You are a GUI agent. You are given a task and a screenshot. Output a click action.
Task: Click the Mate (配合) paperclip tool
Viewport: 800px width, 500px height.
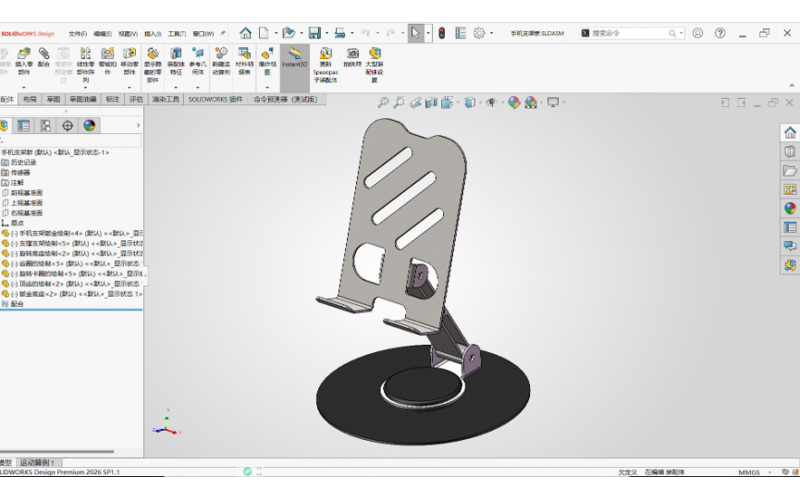click(x=44, y=58)
